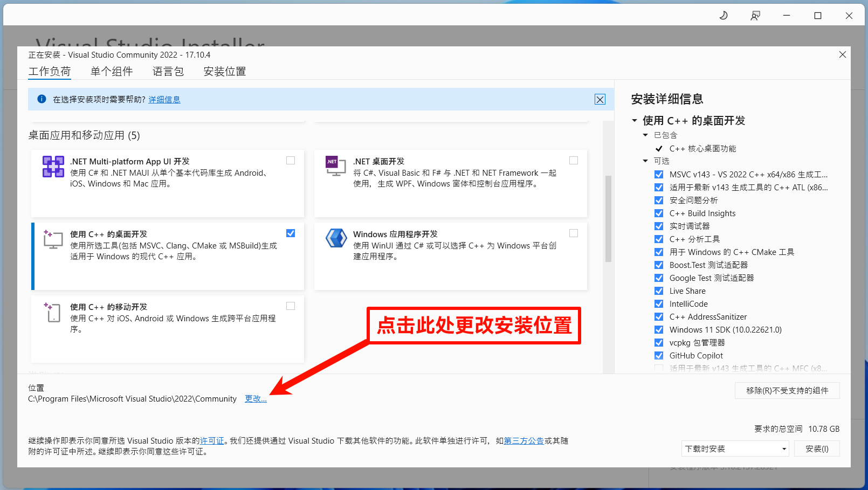
Task: Uncheck the C++ ATL for v143 component
Action: coord(659,188)
